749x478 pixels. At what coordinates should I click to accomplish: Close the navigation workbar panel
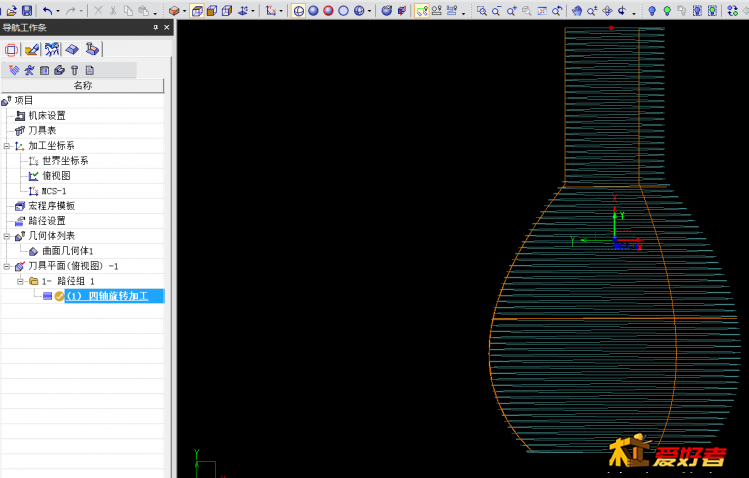pyautogui.click(x=167, y=28)
